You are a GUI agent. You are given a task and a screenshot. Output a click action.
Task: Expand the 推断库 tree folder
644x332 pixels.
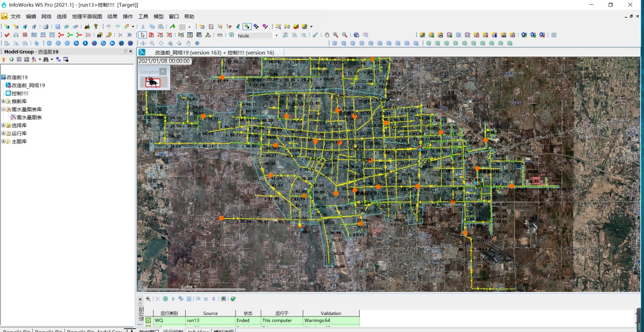click(x=3, y=101)
